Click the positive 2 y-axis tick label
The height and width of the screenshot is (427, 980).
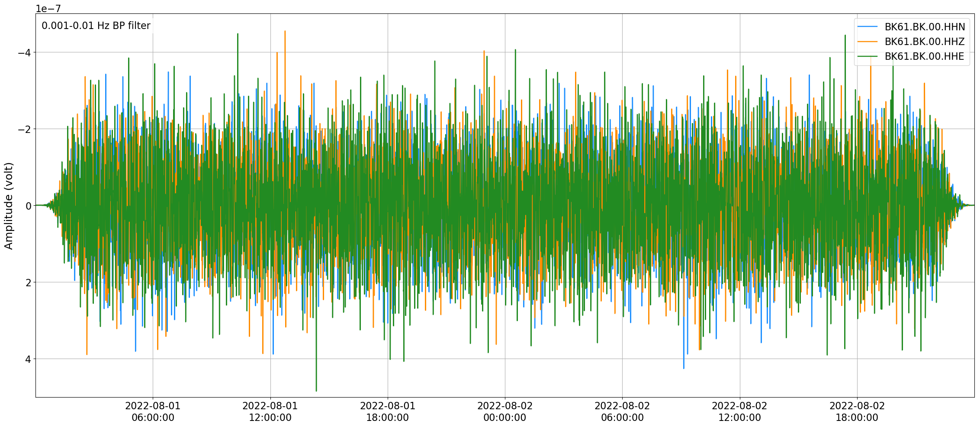(x=29, y=282)
